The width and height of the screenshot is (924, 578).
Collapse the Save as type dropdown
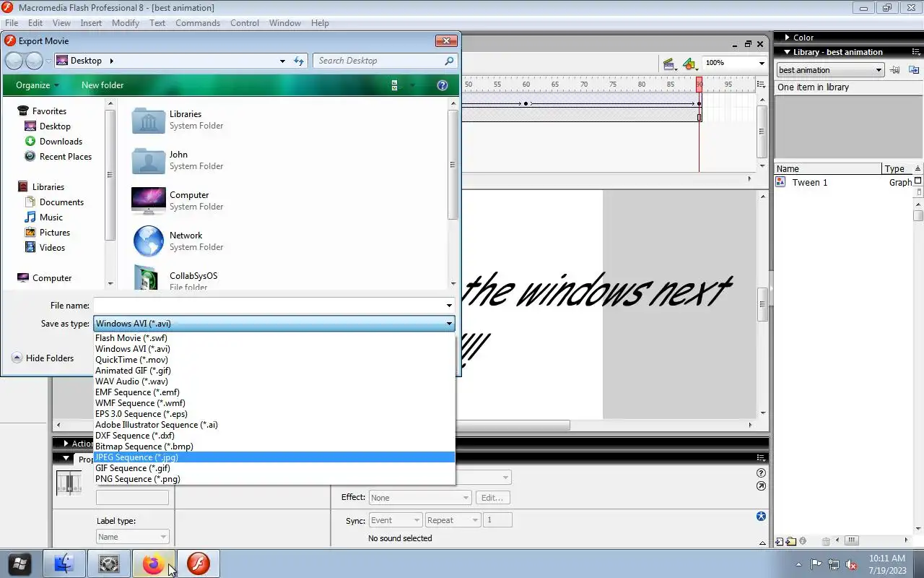click(x=449, y=324)
